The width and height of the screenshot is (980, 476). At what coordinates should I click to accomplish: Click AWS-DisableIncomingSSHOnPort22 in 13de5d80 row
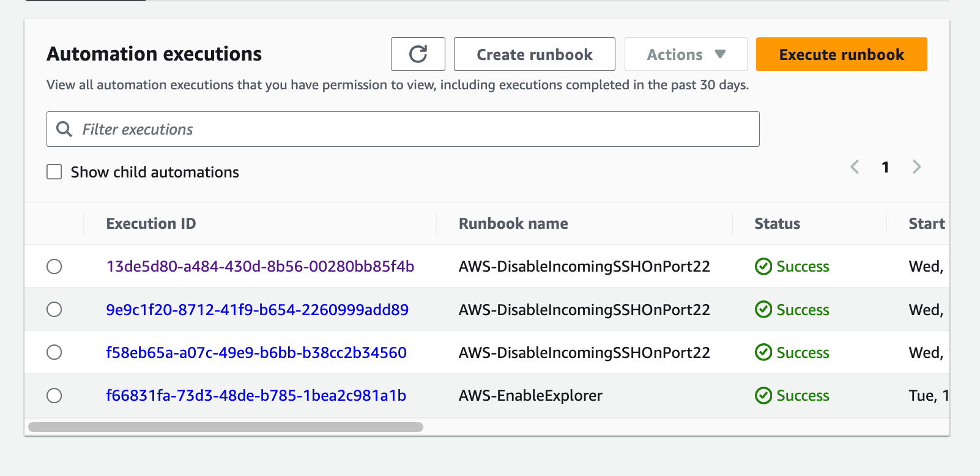(584, 267)
